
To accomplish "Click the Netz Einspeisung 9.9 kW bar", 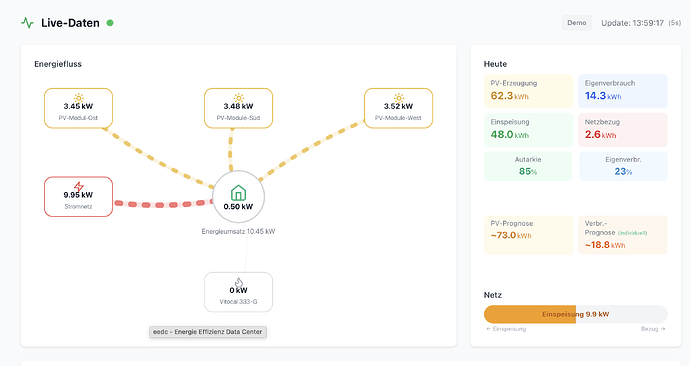I will tap(576, 314).
